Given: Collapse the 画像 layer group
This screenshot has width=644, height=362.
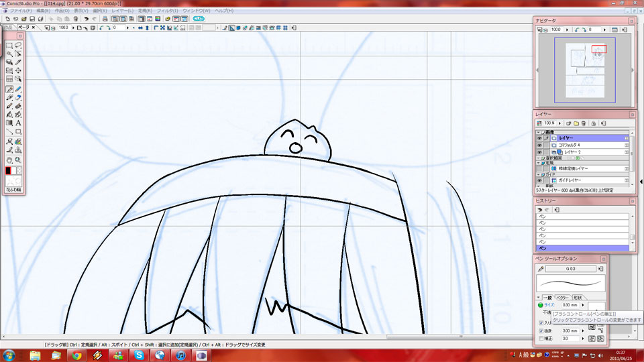Looking at the screenshot, I should click(x=538, y=132).
